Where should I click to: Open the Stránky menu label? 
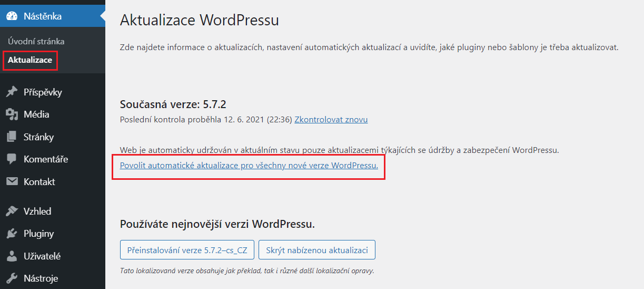pos(38,137)
